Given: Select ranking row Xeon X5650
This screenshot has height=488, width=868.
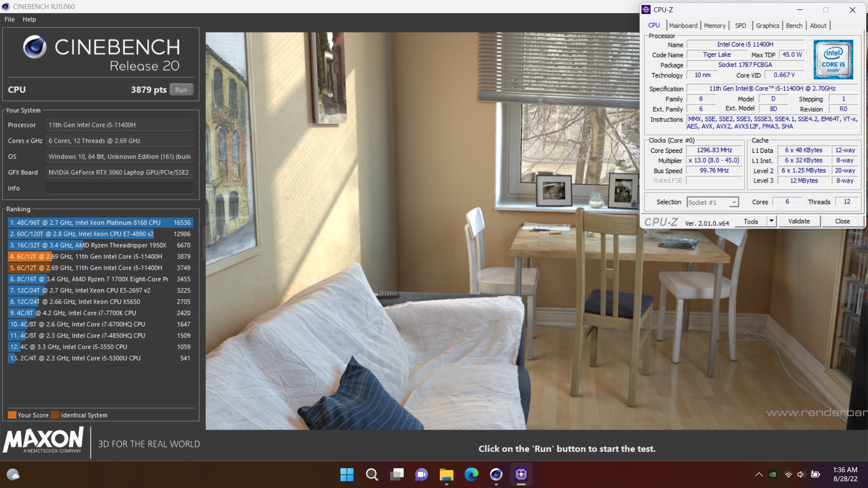Looking at the screenshot, I should point(100,302).
